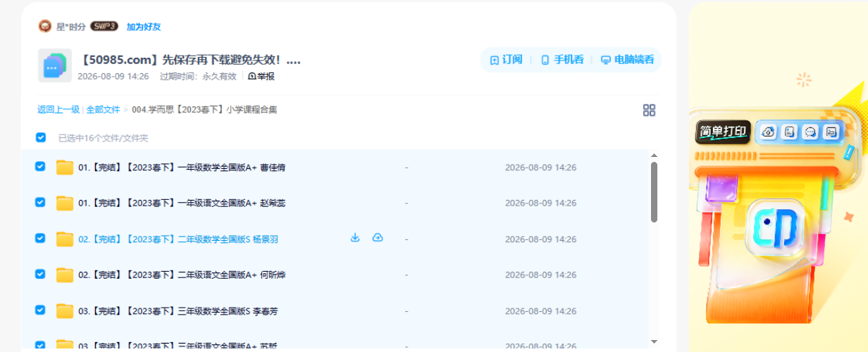Click the folder icon of 二年级语文全国版A+ 何昕烨
868x352 pixels.
tap(65, 275)
